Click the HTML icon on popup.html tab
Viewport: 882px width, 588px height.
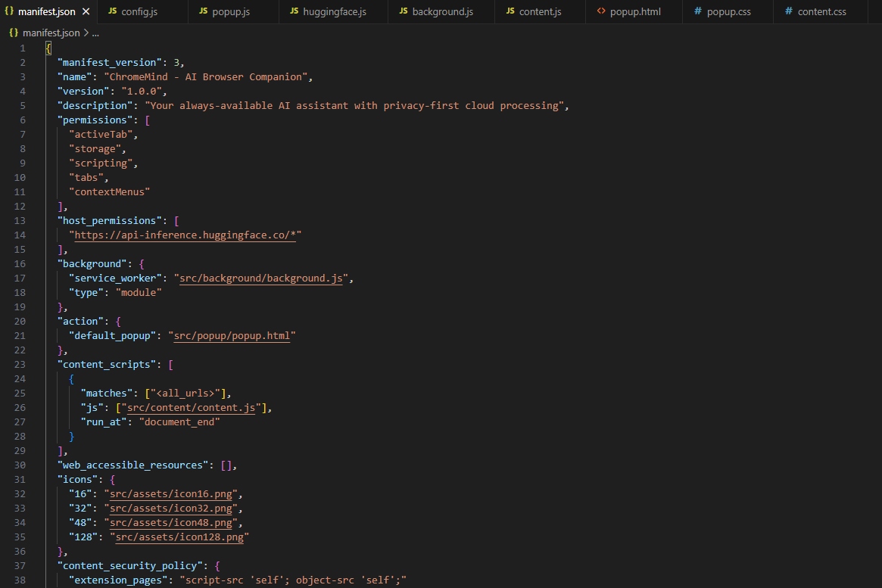(x=601, y=11)
